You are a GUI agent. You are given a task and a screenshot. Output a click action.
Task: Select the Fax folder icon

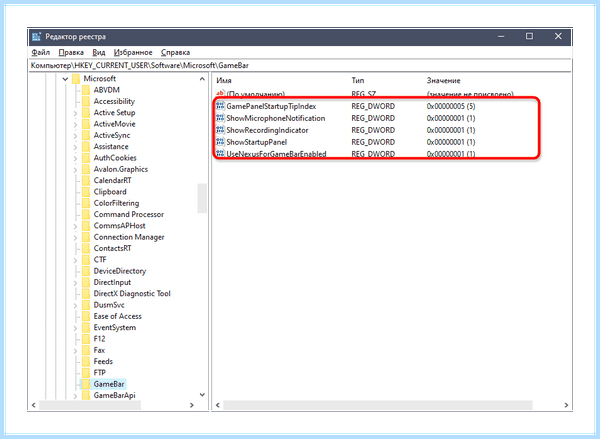coord(86,350)
